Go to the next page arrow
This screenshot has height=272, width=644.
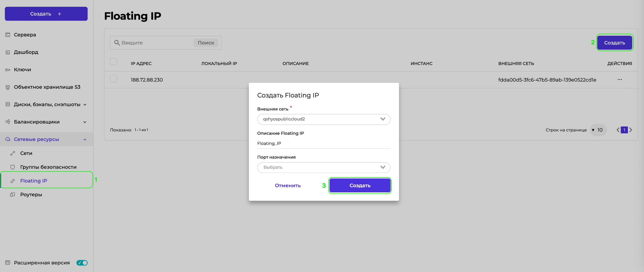click(x=631, y=130)
